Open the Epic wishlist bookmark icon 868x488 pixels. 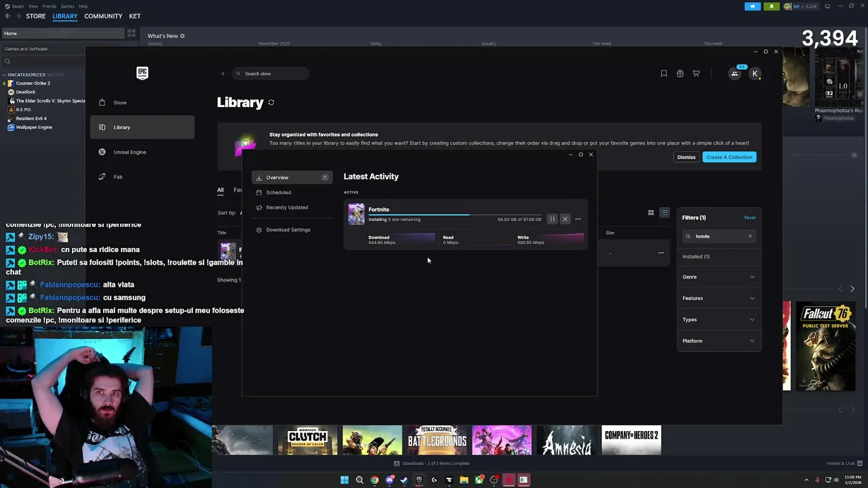tap(664, 73)
